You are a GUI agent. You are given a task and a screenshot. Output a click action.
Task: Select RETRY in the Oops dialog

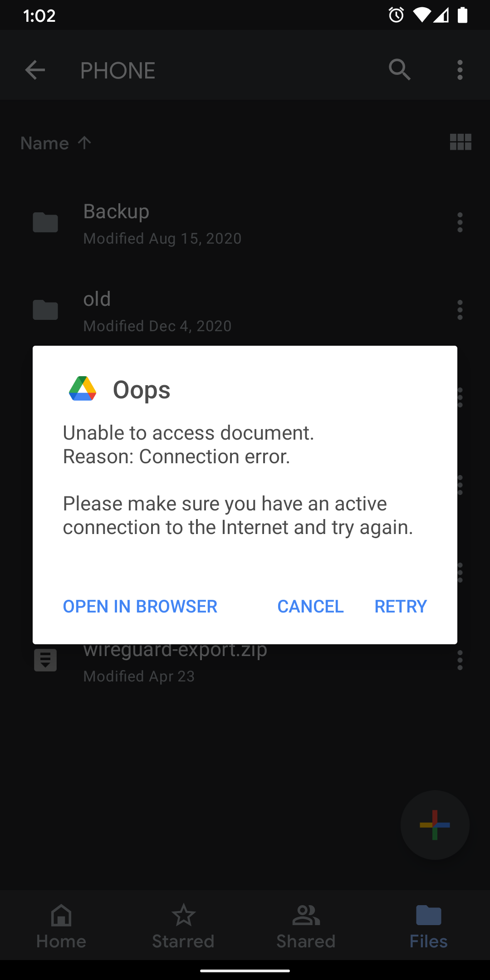401,607
